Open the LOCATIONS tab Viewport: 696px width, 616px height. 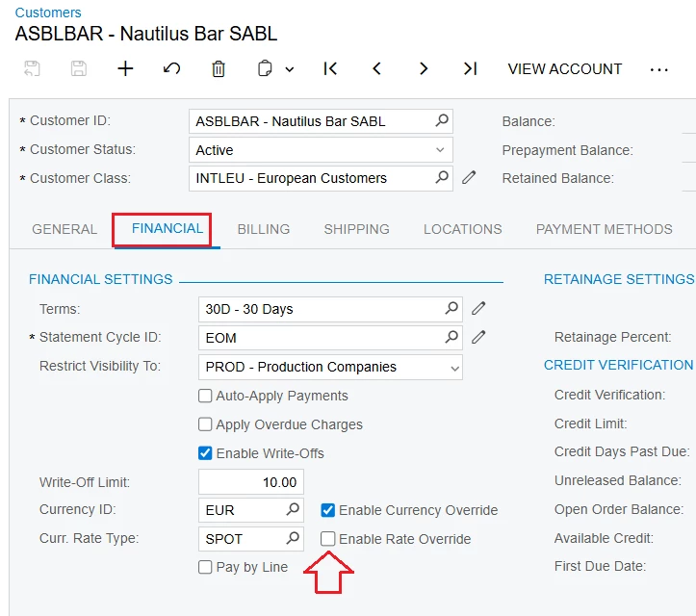[462, 229]
